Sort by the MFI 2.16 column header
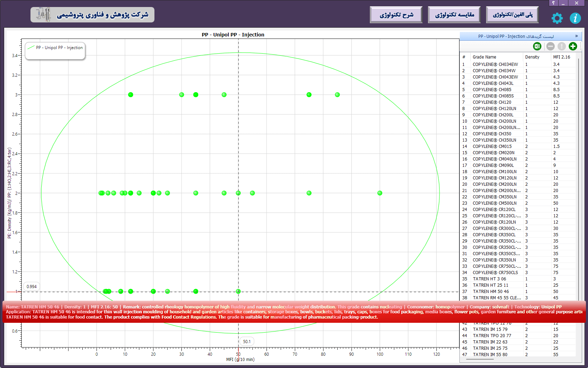This screenshot has width=588, height=368. [x=563, y=57]
